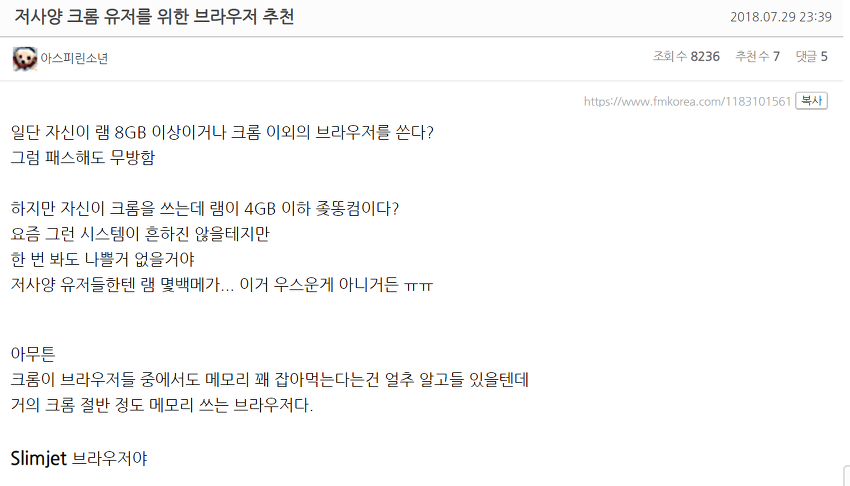Click the line starting with 하지만 자신이 크롬을 쓰는데
The height and width of the screenshot is (486, 850).
tap(205, 209)
